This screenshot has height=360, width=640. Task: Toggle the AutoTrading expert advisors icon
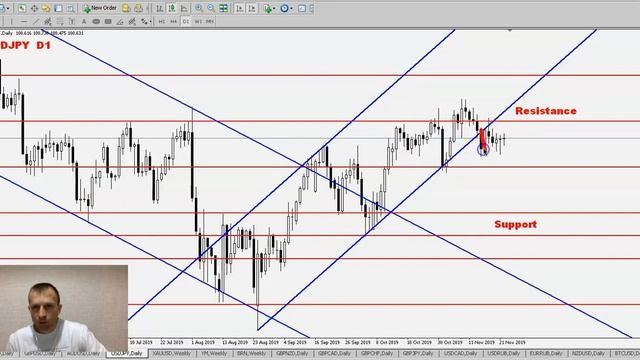[x=138, y=8]
